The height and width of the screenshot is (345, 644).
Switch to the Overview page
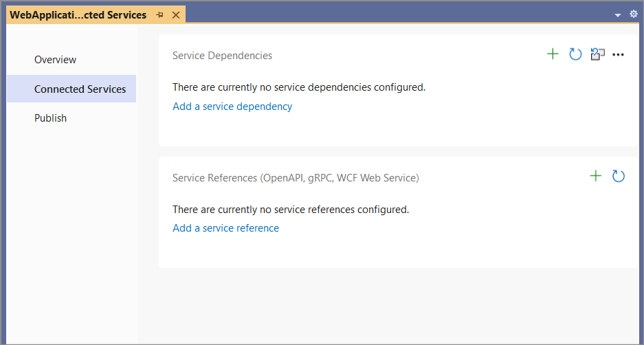(55, 60)
